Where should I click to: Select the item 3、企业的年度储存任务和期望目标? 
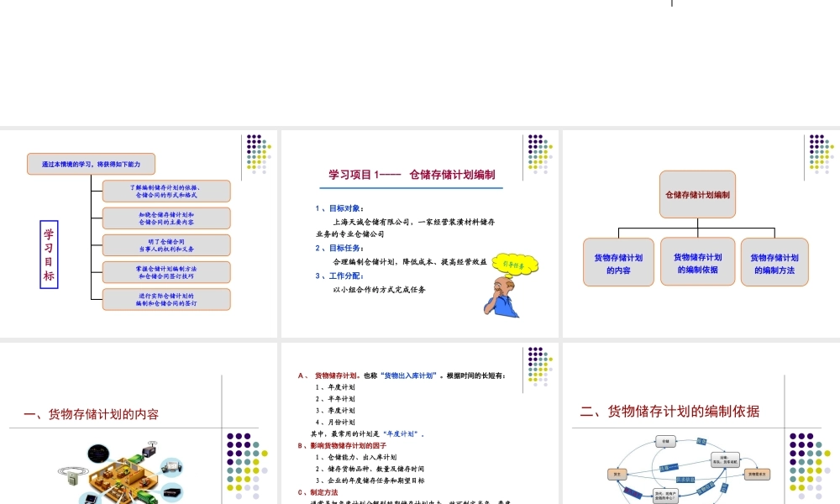click(370, 481)
